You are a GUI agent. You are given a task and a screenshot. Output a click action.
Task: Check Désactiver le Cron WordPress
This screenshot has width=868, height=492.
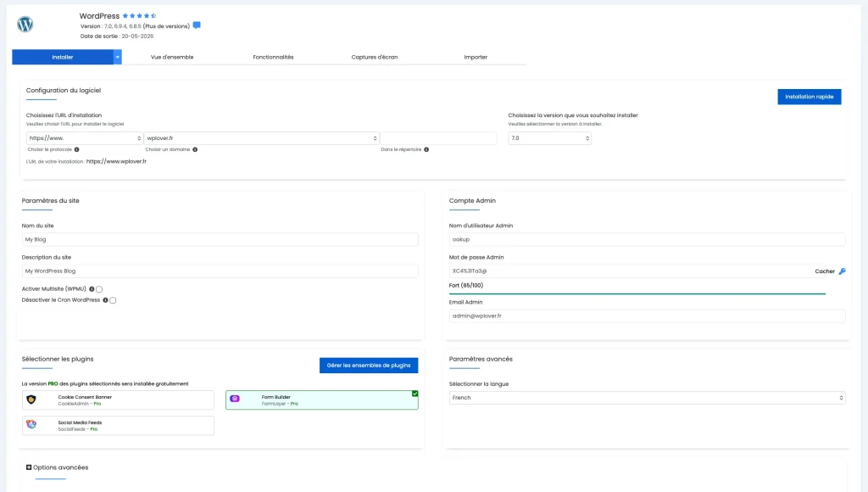pyautogui.click(x=113, y=300)
